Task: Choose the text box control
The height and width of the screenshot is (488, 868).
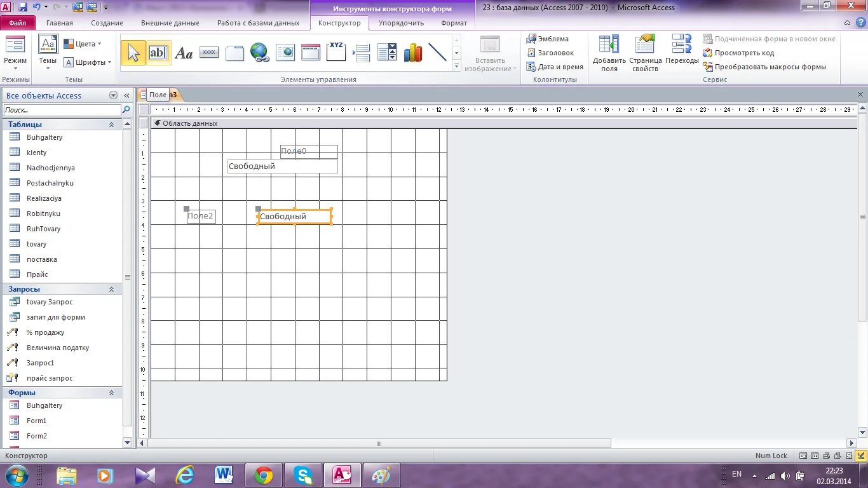Action: click(158, 53)
